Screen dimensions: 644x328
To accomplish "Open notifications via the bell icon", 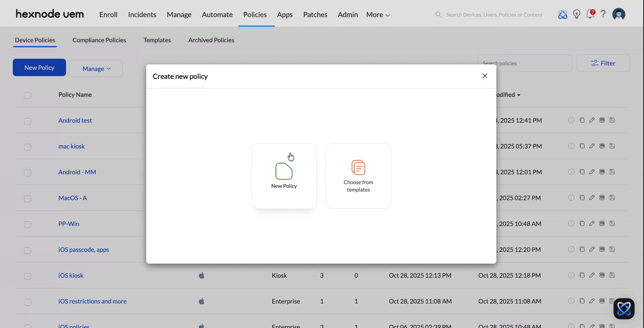I will point(590,14).
